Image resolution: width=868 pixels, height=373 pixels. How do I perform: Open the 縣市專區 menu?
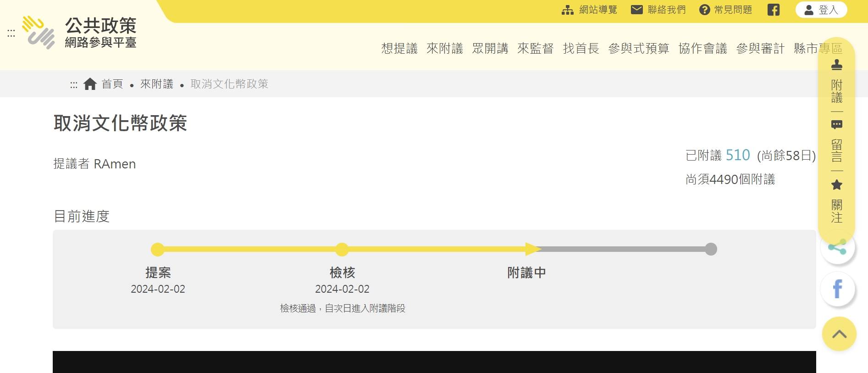coord(818,48)
